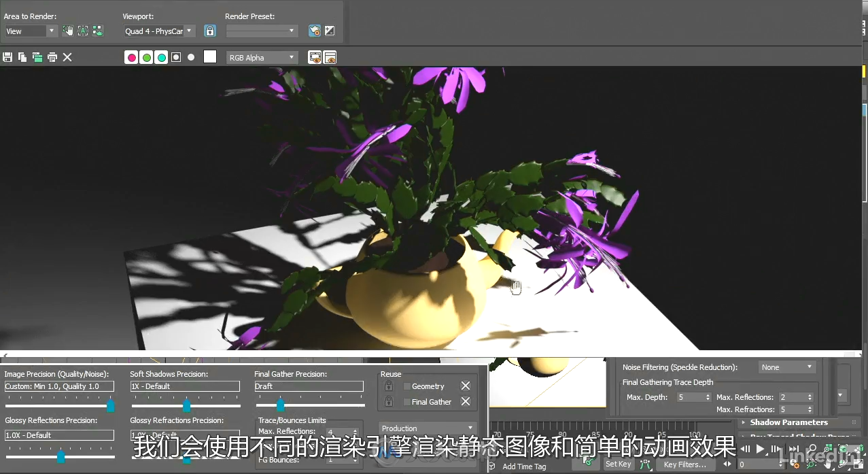Click the Final Gathering Max. Reflections spinner

(810, 397)
